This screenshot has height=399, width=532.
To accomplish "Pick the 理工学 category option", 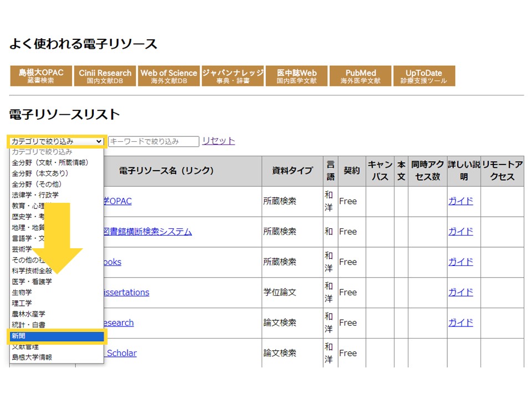I will tap(57, 303).
